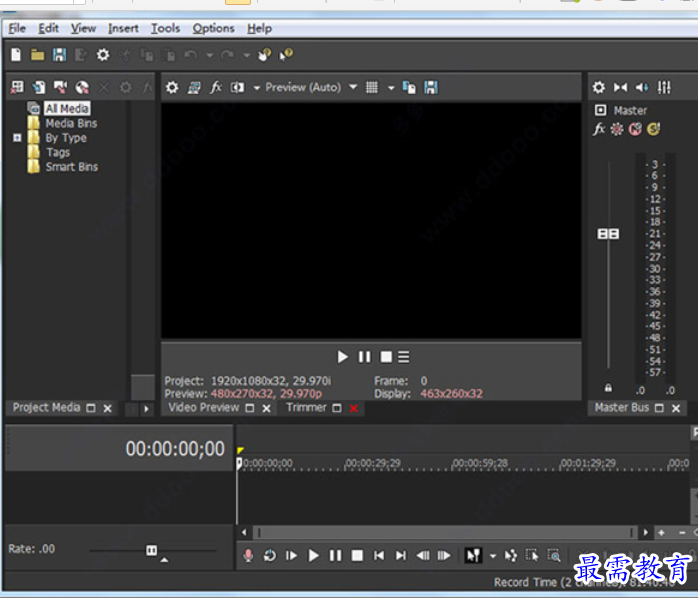The image size is (698, 600).
Task: Open Video Output FX icon in preview
Action: point(216,87)
